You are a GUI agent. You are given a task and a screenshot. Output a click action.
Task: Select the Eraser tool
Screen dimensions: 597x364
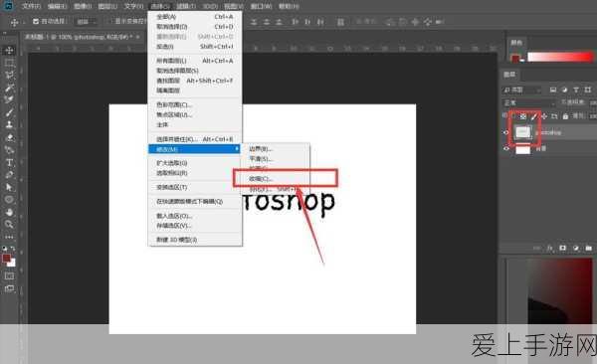(x=9, y=137)
